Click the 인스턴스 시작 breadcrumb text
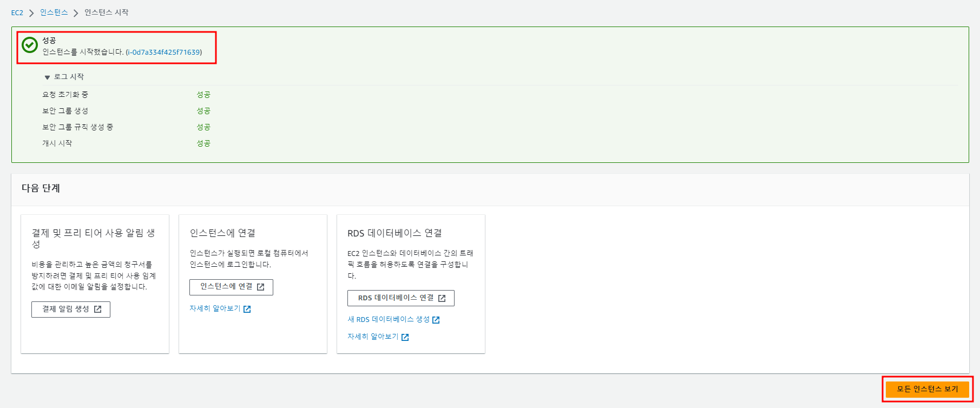980x408 pixels. click(107, 12)
